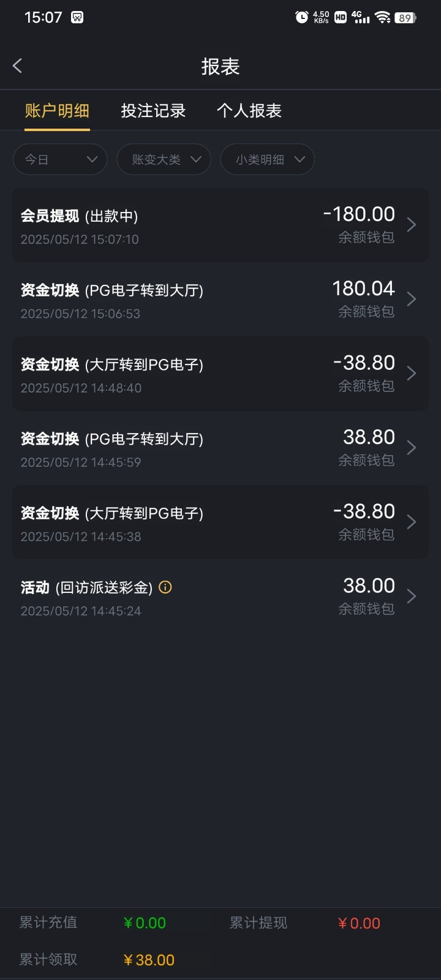
Task: Tap the 累计领取 ¥38.00 amount
Action: tap(149, 960)
